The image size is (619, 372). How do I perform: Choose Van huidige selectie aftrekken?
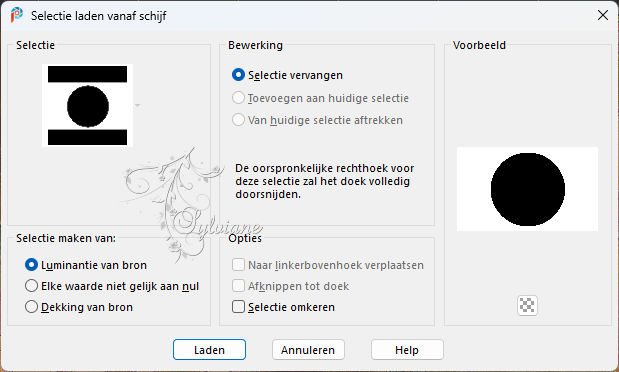317,120
